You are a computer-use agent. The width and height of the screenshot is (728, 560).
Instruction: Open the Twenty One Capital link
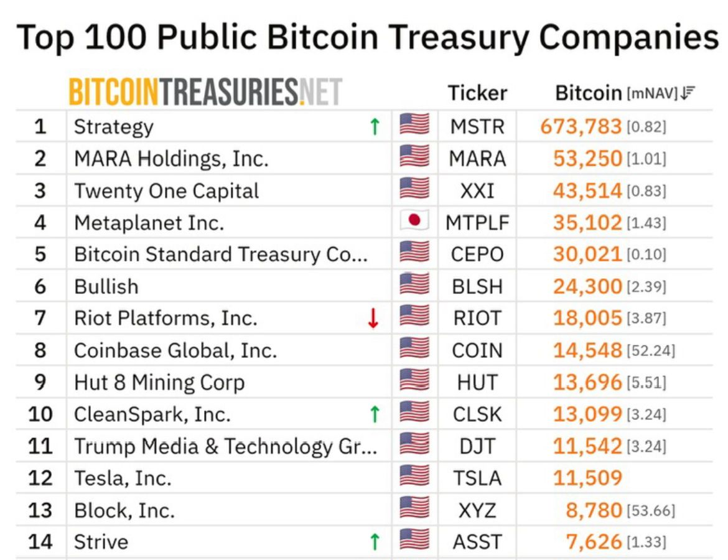click(x=166, y=190)
